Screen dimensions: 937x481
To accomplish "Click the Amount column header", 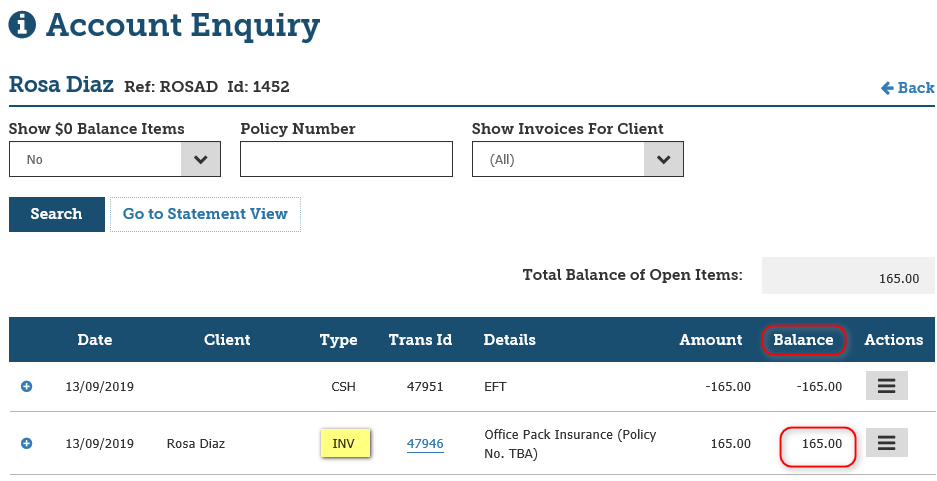I will [x=711, y=340].
